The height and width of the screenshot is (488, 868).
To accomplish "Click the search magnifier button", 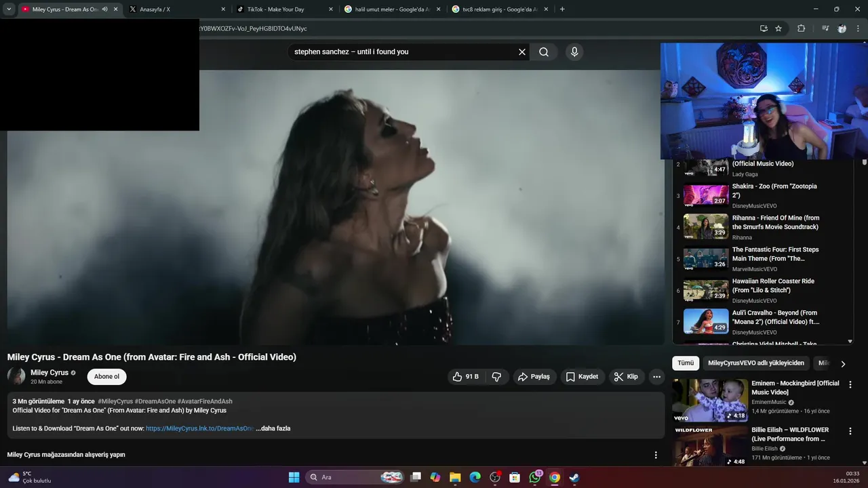I will point(544,52).
